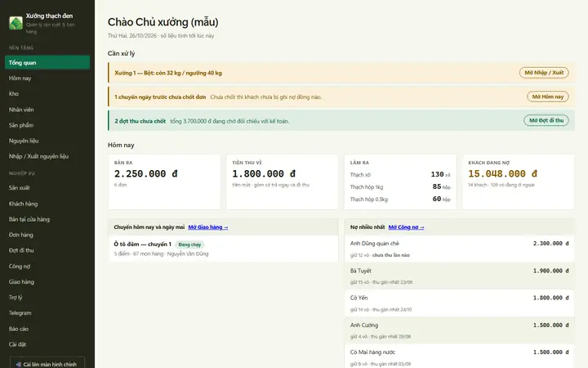This screenshot has height=368, width=588.
Task: Select Bán tại cửa hàng
Action: pos(47,219)
